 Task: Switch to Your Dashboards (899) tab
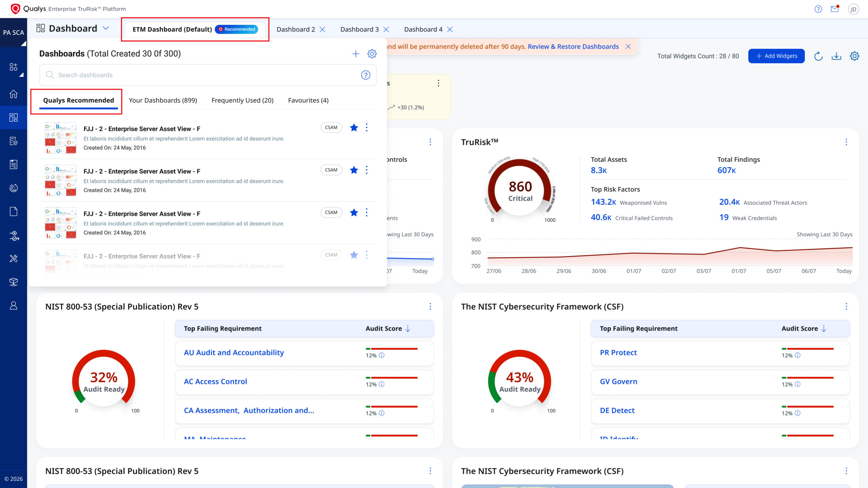(x=163, y=100)
